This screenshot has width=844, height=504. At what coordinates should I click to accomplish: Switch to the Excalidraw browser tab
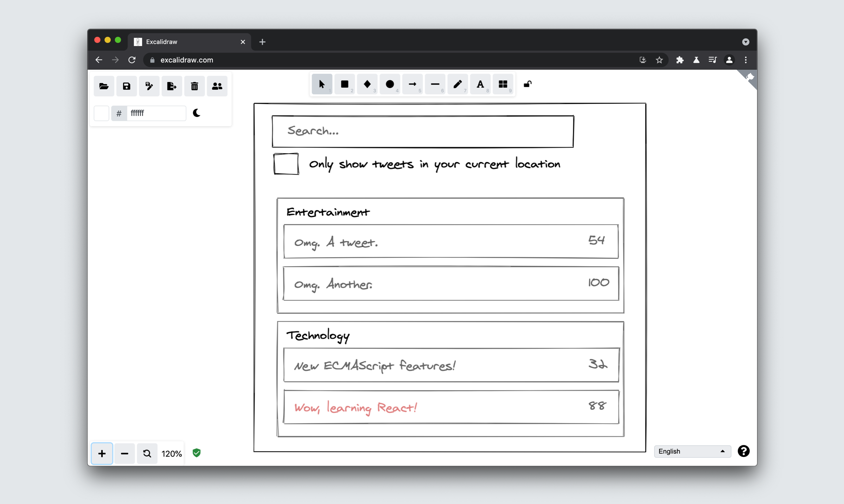tap(189, 42)
